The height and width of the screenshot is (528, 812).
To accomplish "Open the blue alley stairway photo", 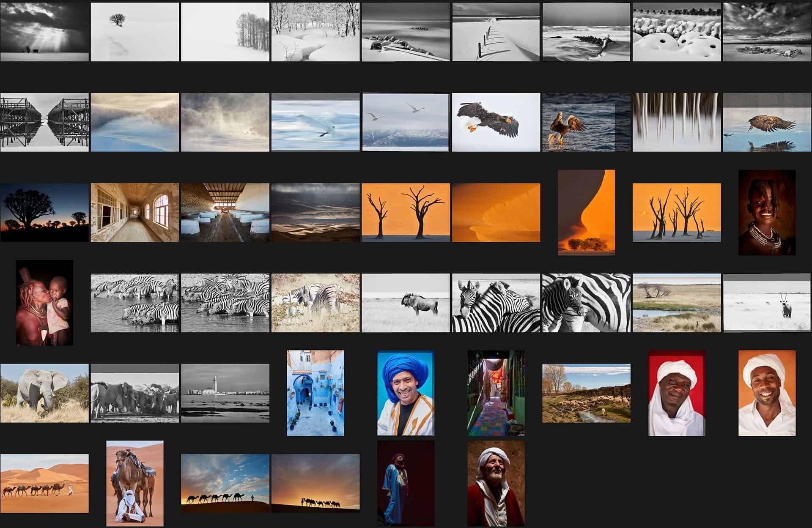I will (315, 393).
